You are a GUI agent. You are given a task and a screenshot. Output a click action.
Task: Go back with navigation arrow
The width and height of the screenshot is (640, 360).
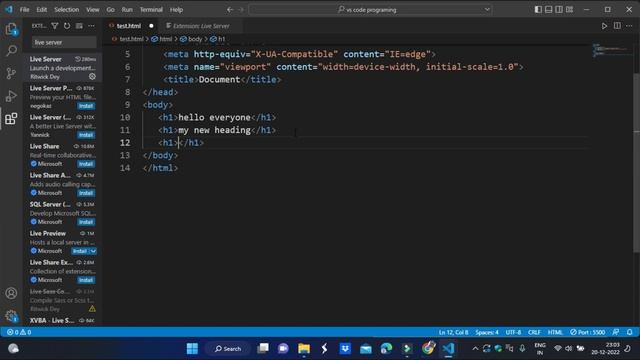click(230, 9)
